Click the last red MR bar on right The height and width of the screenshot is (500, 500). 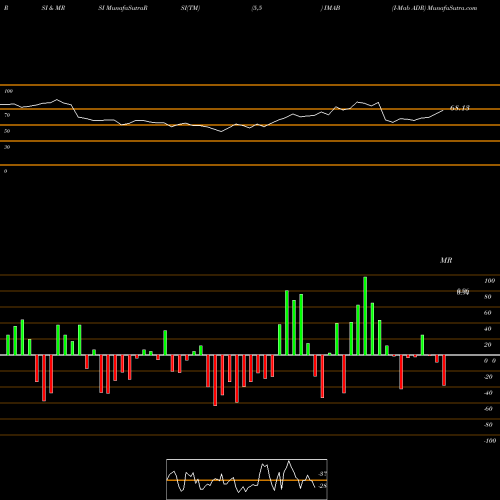(444, 370)
